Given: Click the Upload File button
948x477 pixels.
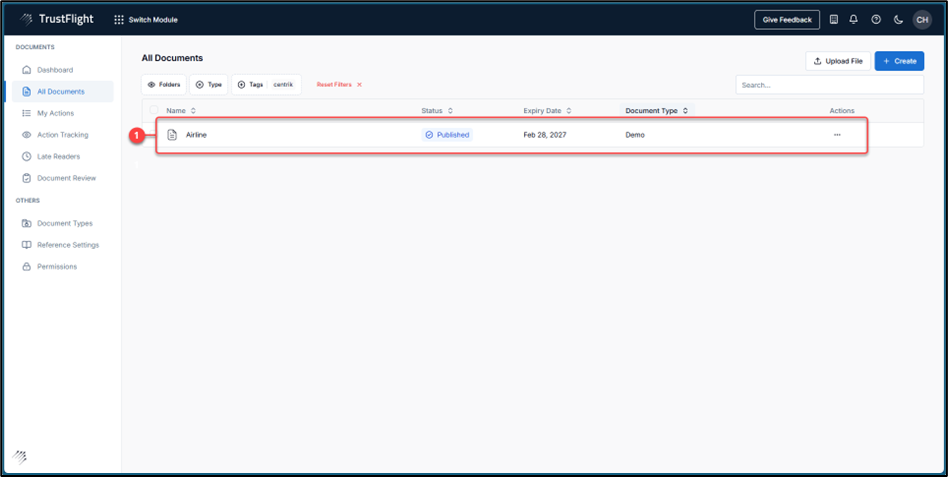Looking at the screenshot, I should click(838, 61).
